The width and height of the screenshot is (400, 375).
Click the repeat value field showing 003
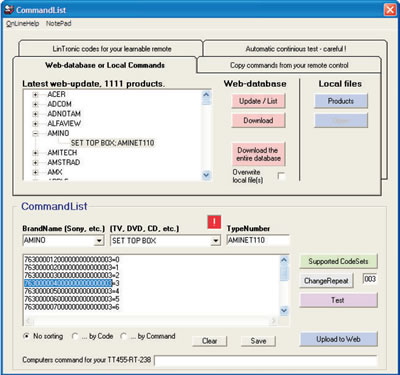click(x=370, y=279)
